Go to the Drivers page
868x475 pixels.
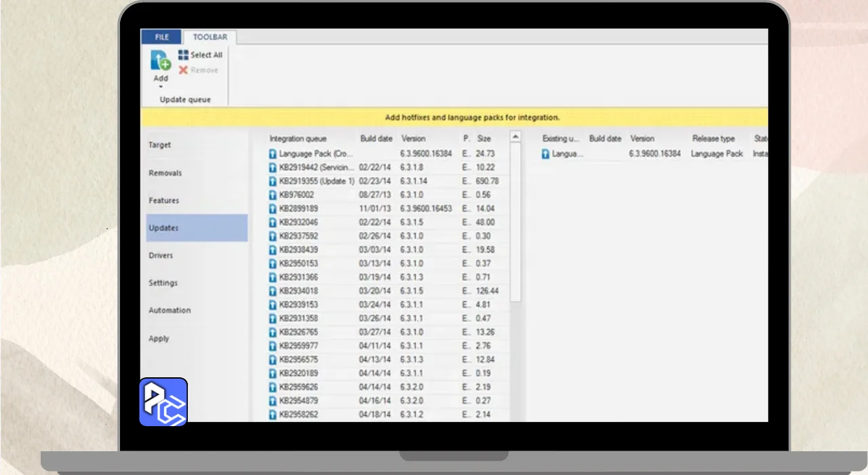[161, 256]
